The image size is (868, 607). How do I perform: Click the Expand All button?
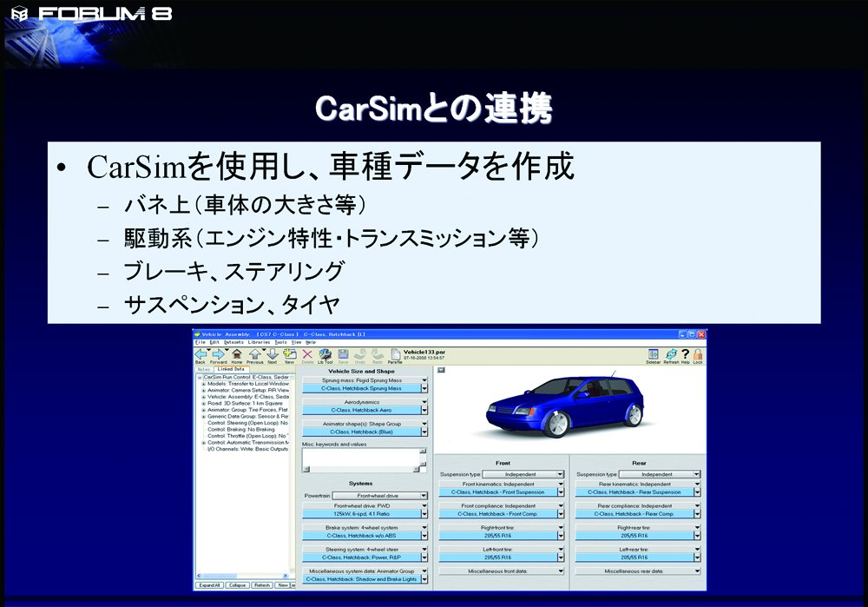coord(210,584)
